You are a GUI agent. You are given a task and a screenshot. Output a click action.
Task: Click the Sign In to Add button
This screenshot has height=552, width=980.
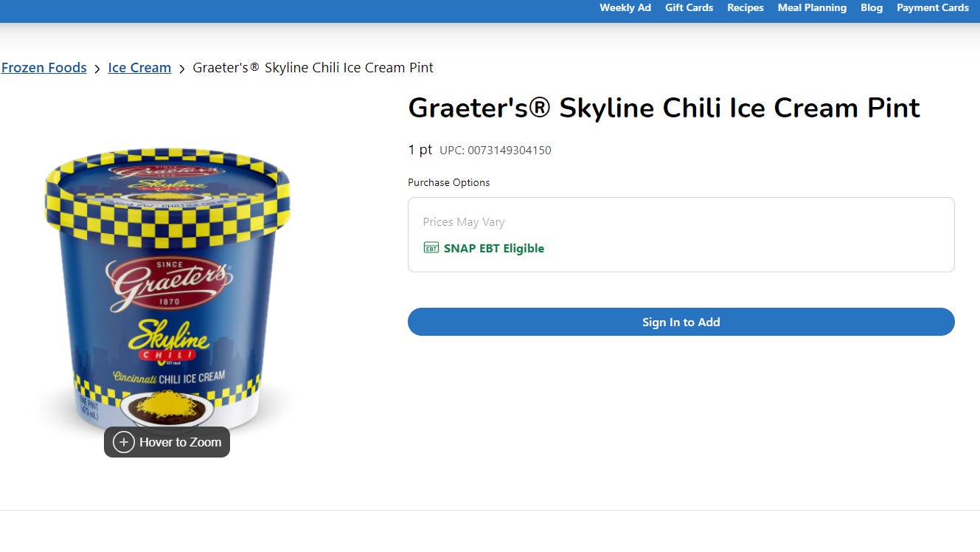pos(681,322)
